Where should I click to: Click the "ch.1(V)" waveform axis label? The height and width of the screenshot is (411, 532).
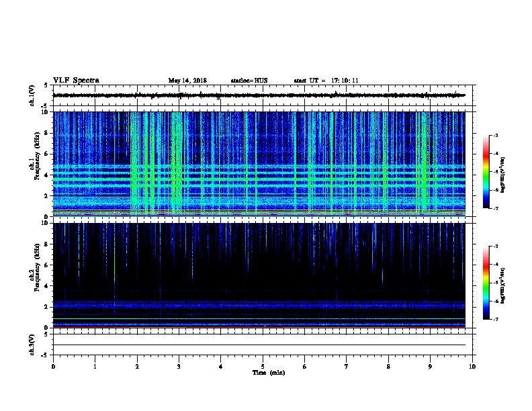[x=32, y=95]
